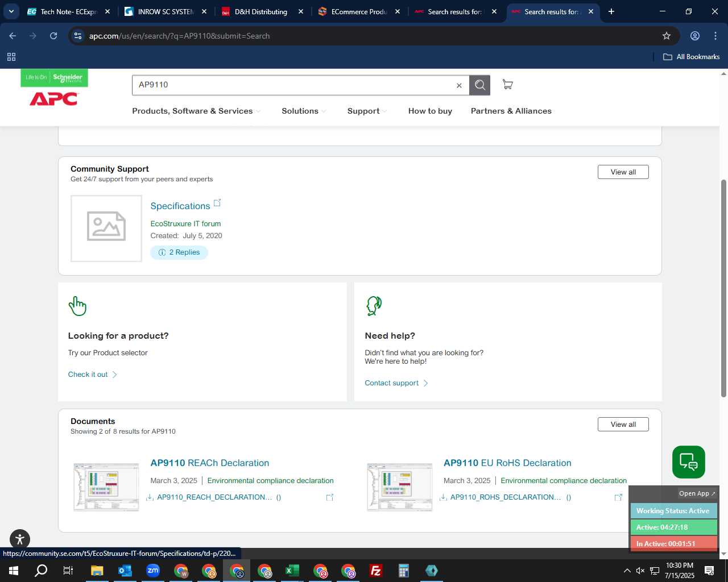This screenshot has height=582, width=728.
Task: Open the Specifications forum post
Action: click(180, 206)
